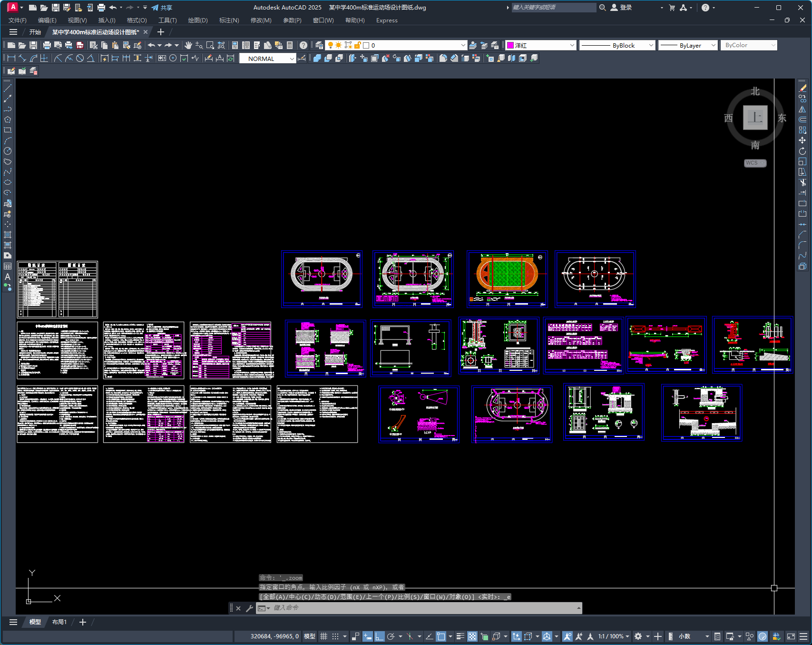This screenshot has height=645, width=812.
Task: Click the command line customize wrench
Action: pyautogui.click(x=249, y=608)
